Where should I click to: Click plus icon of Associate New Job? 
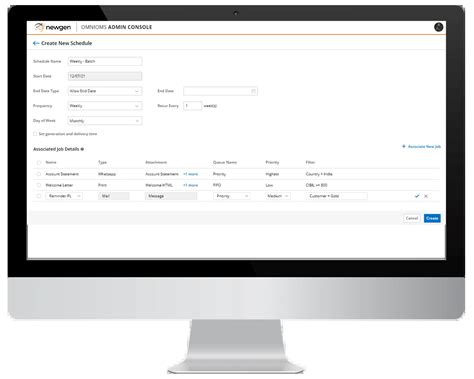click(x=404, y=147)
